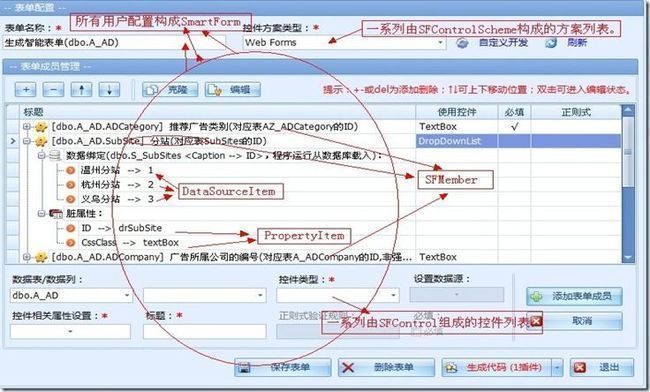Collapse the 数据绑定 data binding node

tap(41, 155)
